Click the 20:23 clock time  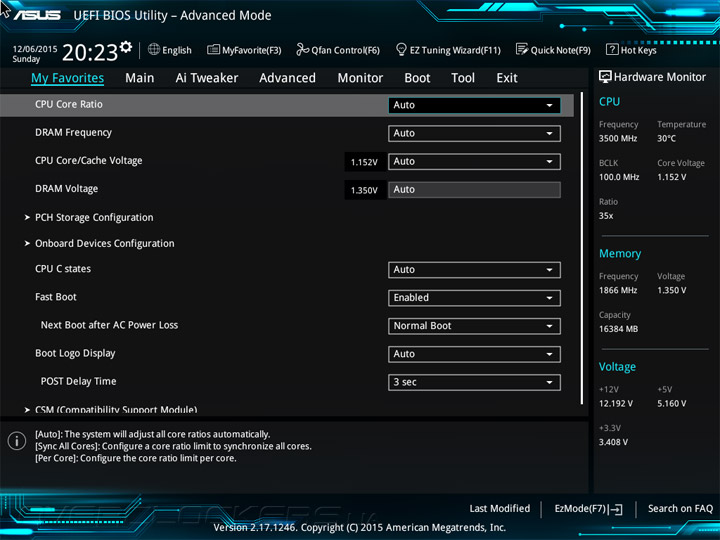pyautogui.click(x=90, y=53)
